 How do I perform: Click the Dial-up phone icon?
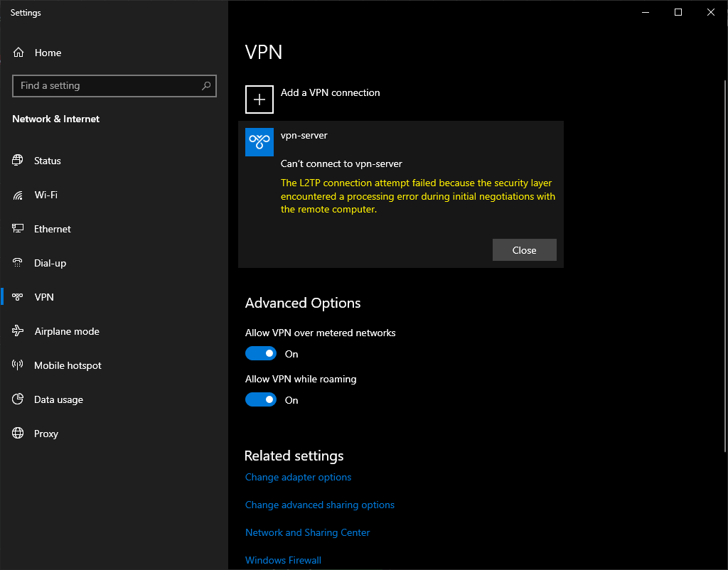coord(18,263)
